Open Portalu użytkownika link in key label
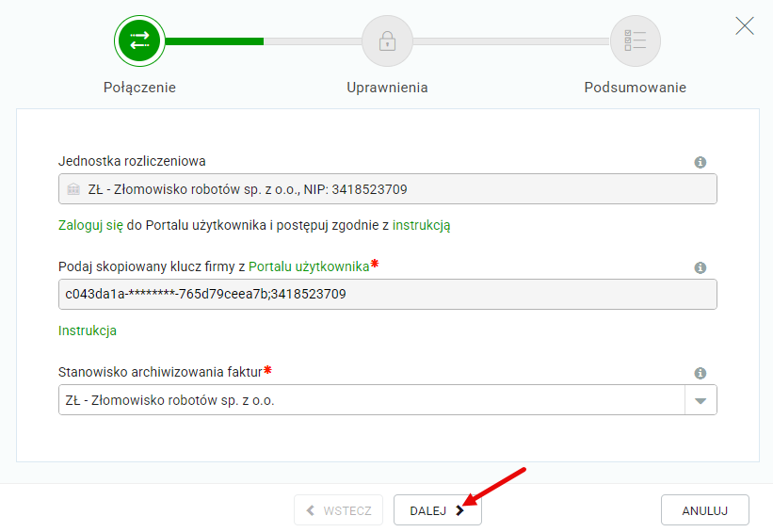Image resolution: width=773 pixels, height=532 pixels. [x=309, y=266]
